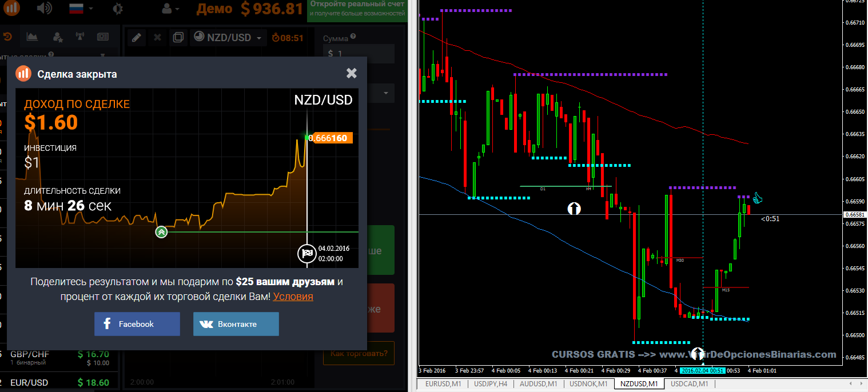Click the help icon next to Сумма
This screenshot has width=868, height=392.
(353, 37)
